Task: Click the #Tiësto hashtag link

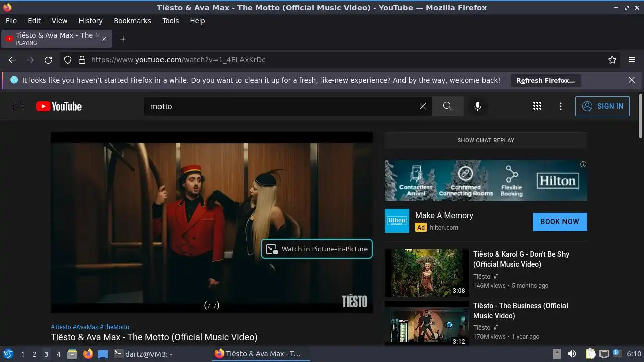Action: coord(61,327)
